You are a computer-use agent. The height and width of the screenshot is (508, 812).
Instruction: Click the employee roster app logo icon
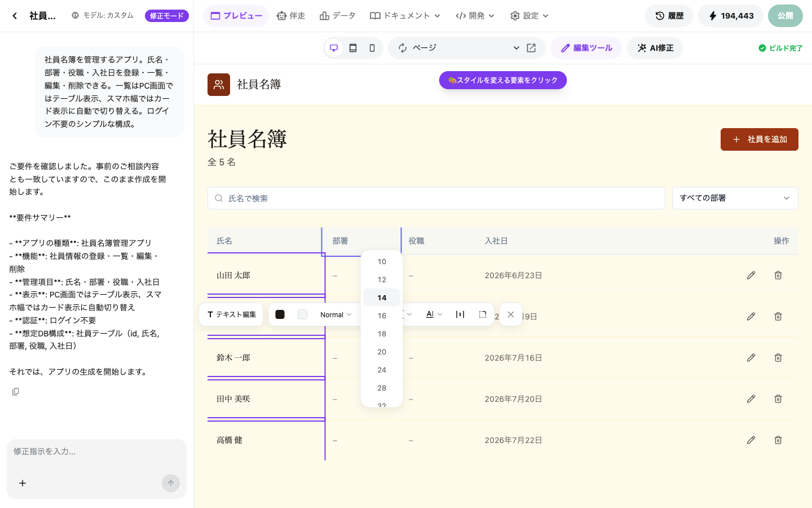[x=219, y=85]
